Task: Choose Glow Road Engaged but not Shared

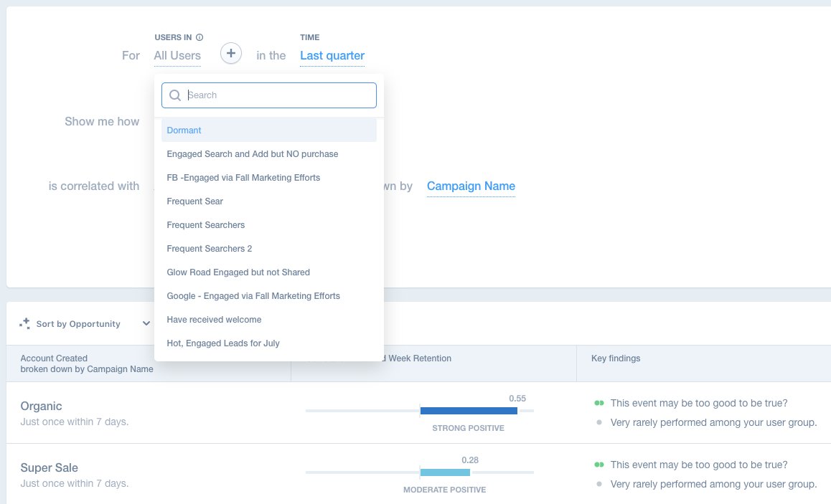Action: [x=238, y=272]
